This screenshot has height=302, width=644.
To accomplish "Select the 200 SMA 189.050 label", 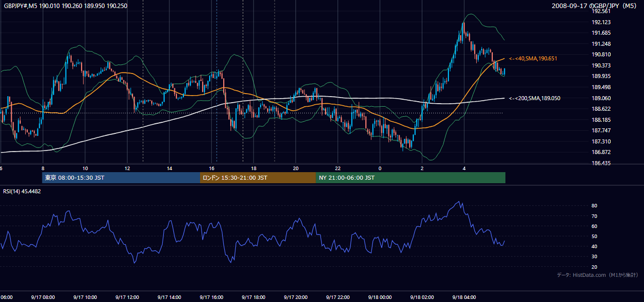I will (x=535, y=99).
